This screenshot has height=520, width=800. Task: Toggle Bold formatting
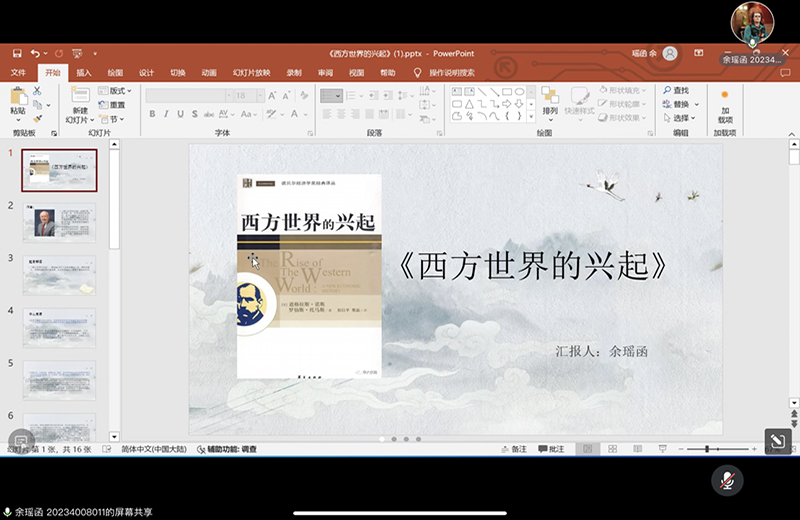152,114
